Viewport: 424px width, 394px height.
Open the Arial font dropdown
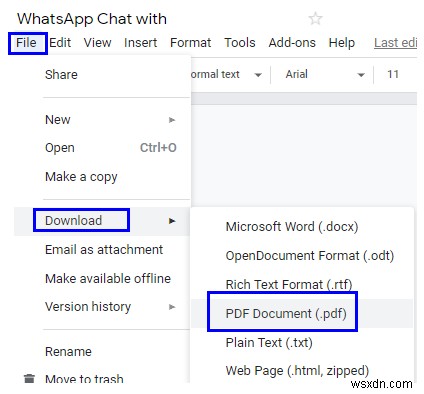[325, 74]
